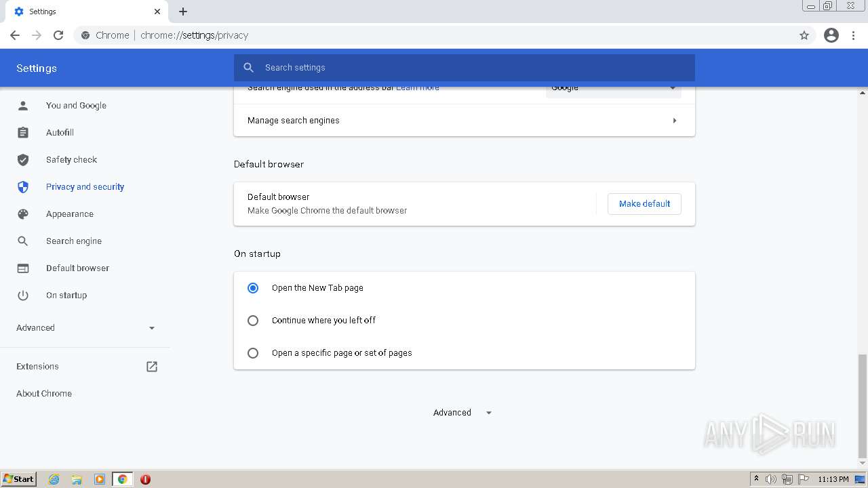Click the address bar URL
The width and height of the screenshot is (868, 488).
click(x=194, y=35)
